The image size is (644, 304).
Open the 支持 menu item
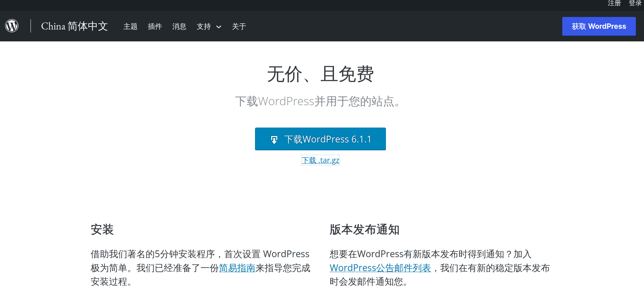204,26
